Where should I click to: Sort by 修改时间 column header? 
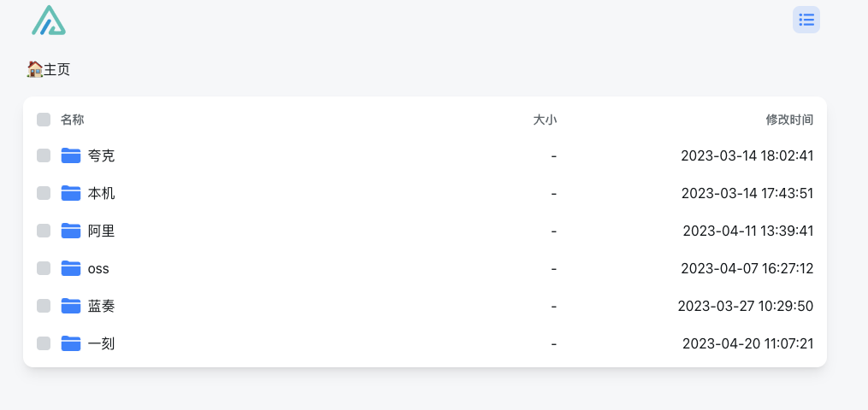[x=789, y=120]
